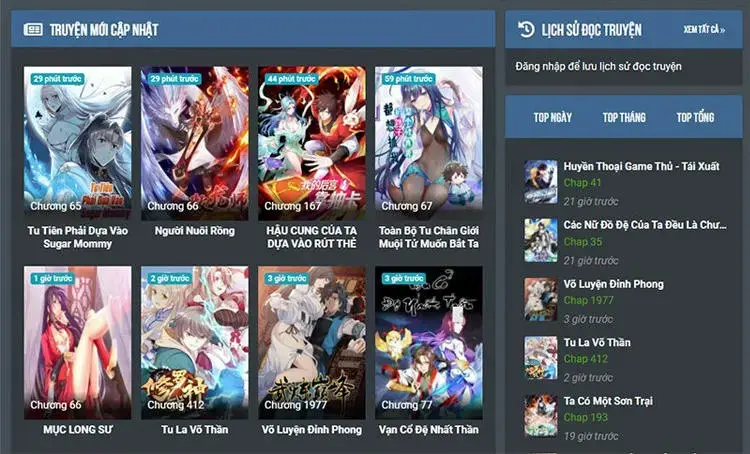Click the Truyện Mới Cập Nhật heading
The height and width of the screenshot is (454, 750).
pyautogui.click(x=104, y=30)
